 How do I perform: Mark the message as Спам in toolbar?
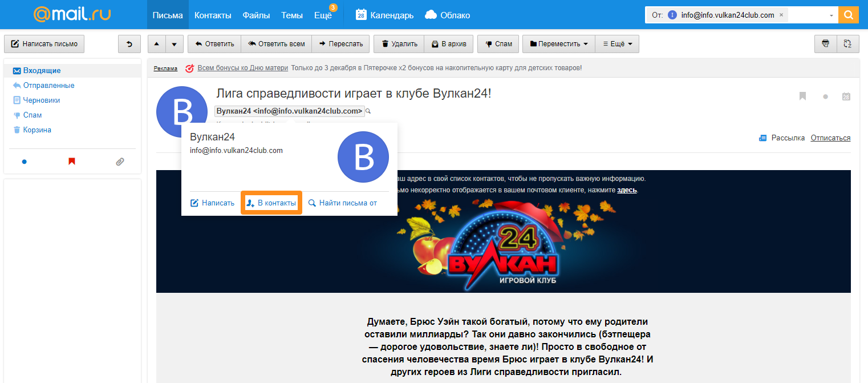[498, 44]
